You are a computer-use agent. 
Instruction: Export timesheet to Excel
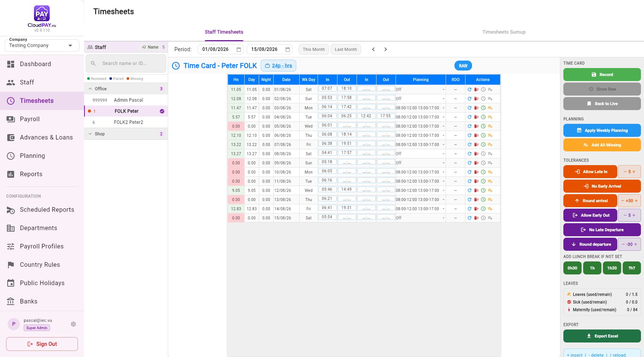(x=602, y=336)
